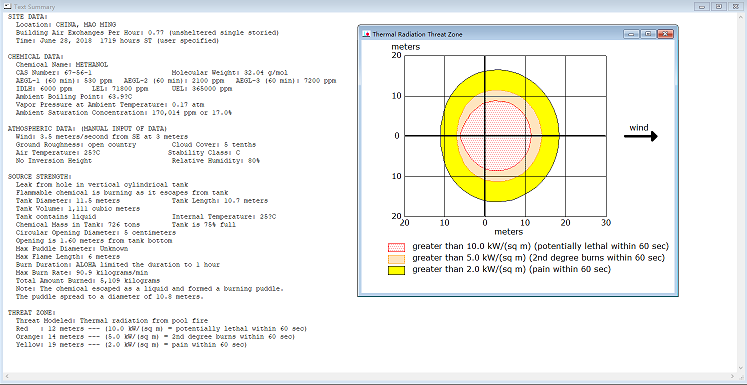Image resolution: width=747 pixels, height=385 pixels.
Task: Click the 'AEGL-1 (60 min): 530 ppm' value
Action: 64,81
